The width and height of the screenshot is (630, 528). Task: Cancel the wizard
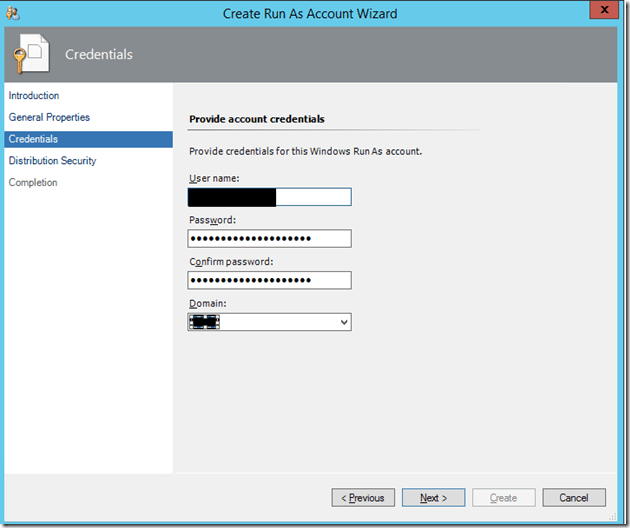[x=574, y=497]
